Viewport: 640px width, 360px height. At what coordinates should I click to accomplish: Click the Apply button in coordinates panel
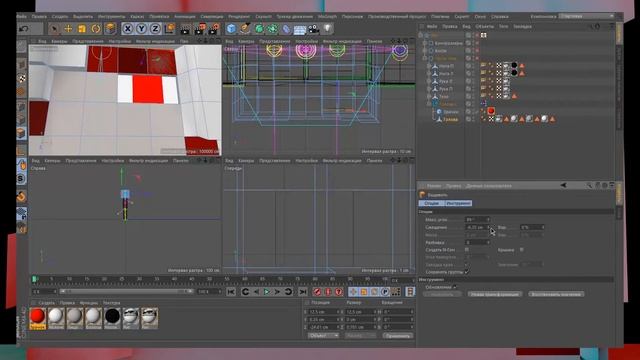[x=397, y=336]
